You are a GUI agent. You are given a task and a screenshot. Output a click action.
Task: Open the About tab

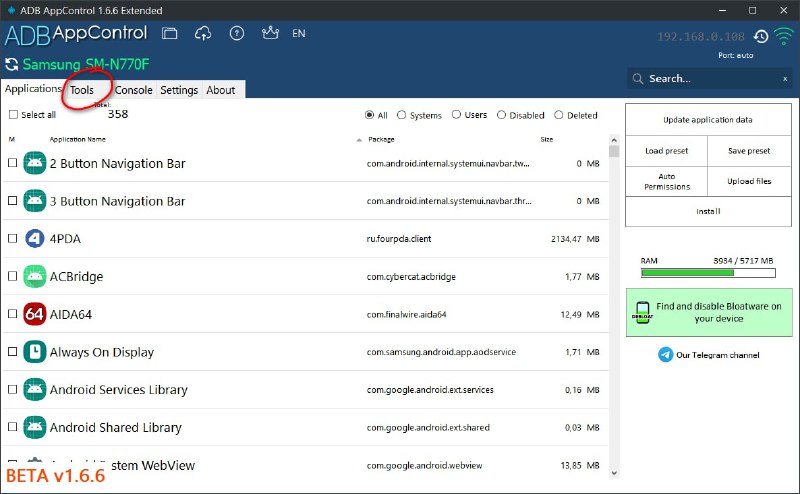click(220, 90)
